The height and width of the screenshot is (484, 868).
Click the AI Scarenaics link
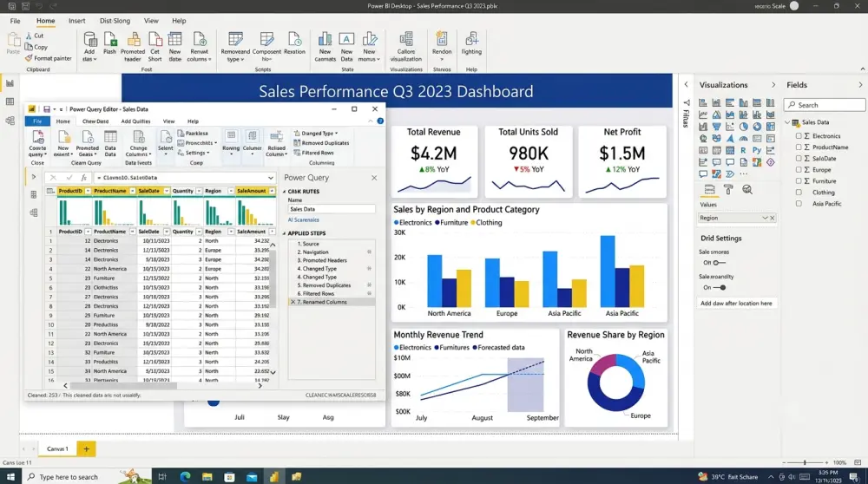coord(303,219)
